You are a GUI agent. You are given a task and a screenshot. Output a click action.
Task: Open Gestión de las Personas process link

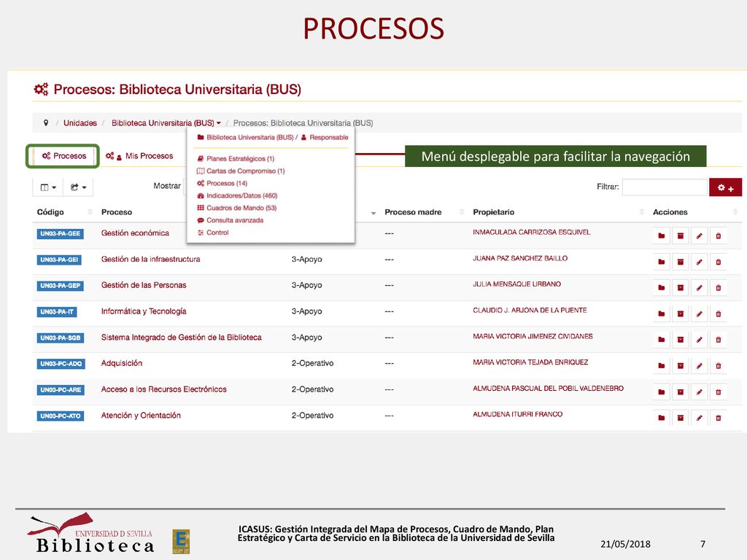coord(144,285)
